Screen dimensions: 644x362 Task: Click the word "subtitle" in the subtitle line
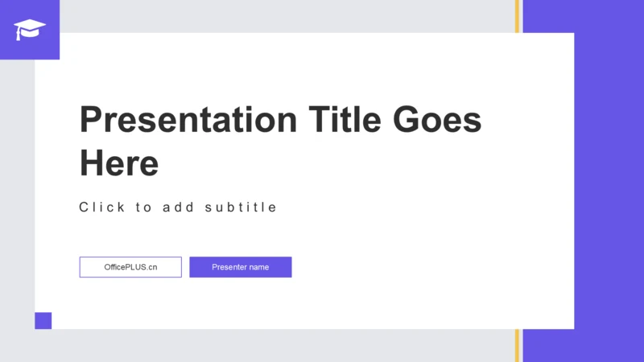pos(241,208)
